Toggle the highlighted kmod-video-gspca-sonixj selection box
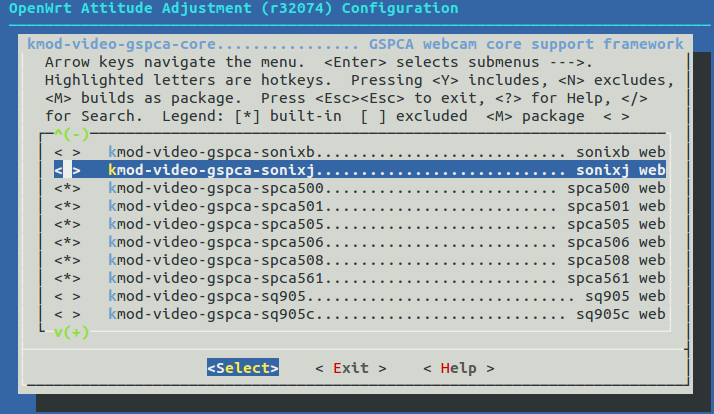 click(x=67, y=170)
